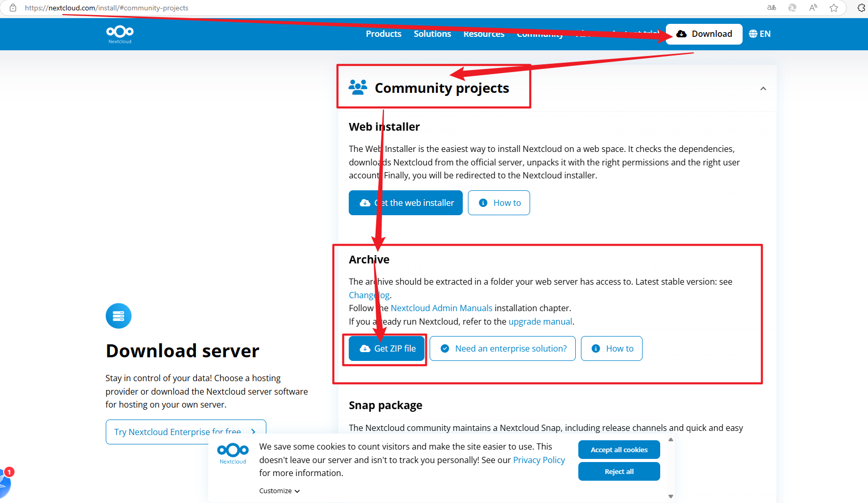
Task: Open the EN language selector
Action: pos(760,34)
